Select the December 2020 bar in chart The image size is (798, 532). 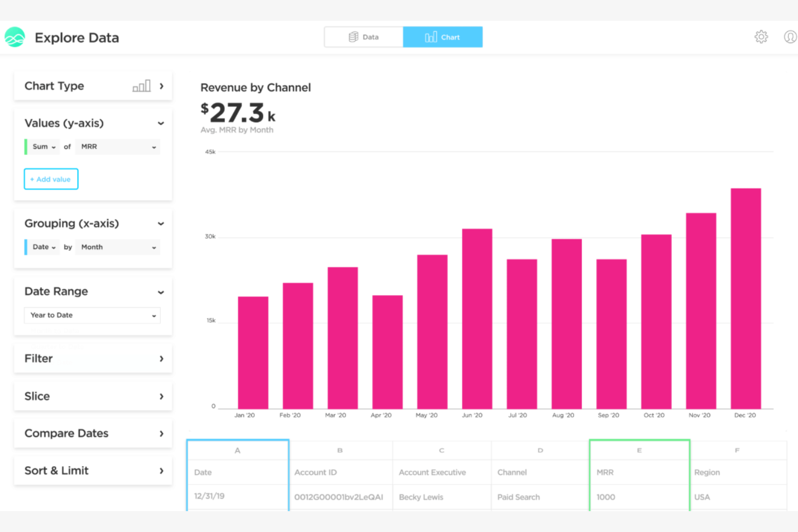coord(745,296)
